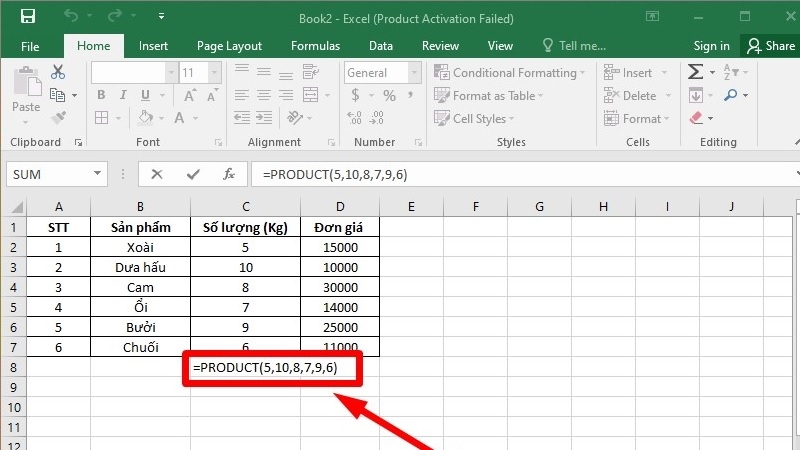
Task: Cancel formula entry with X icon
Action: (x=157, y=174)
